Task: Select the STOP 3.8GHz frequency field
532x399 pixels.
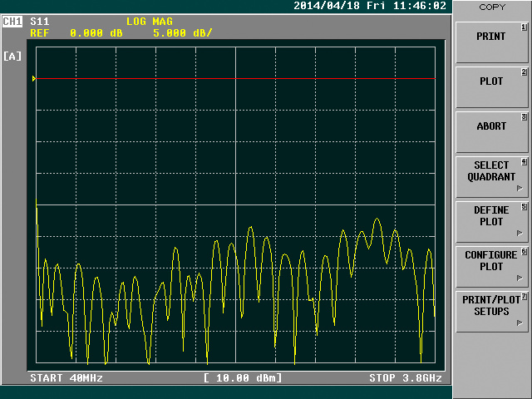Action: [x=405, y=378]
